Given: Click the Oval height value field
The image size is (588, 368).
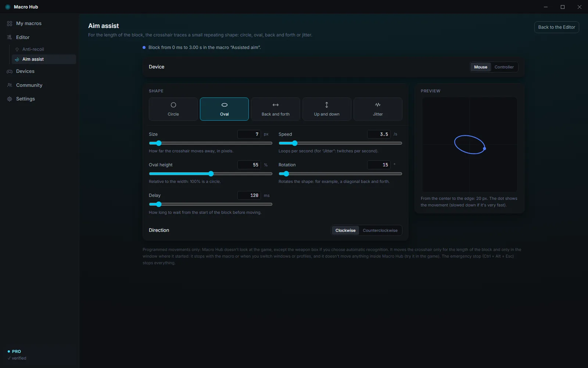Looking at the screenshot, I should 249,165.
